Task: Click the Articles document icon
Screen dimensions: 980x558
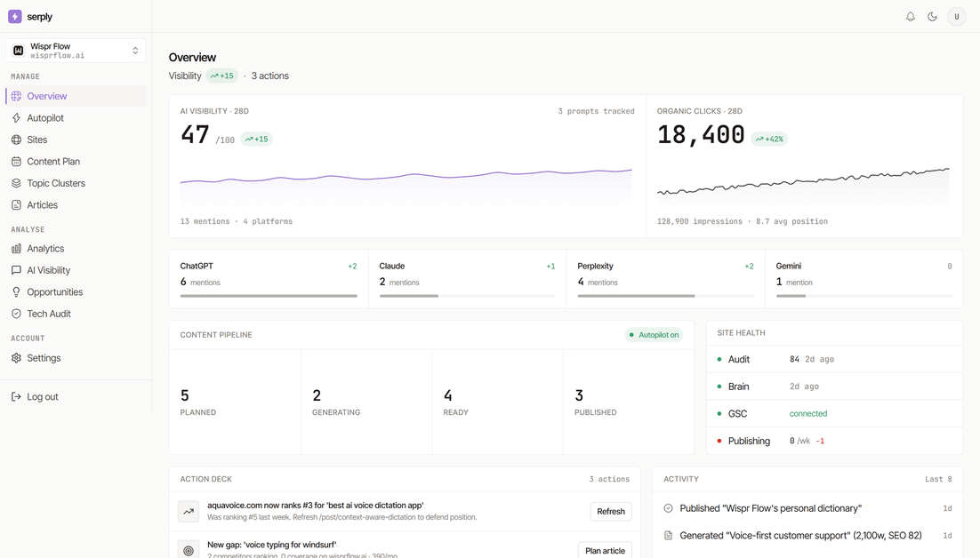Action: 16,204
